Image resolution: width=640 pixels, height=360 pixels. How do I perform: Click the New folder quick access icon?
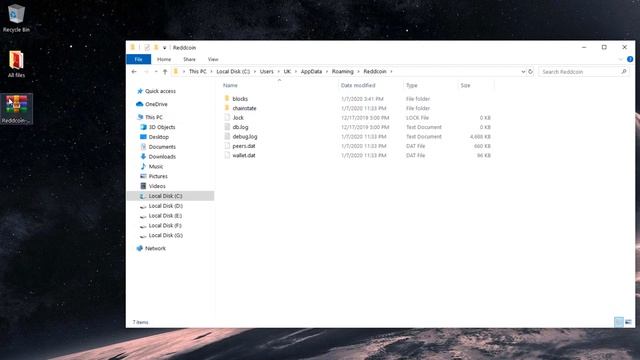(156, 47)
